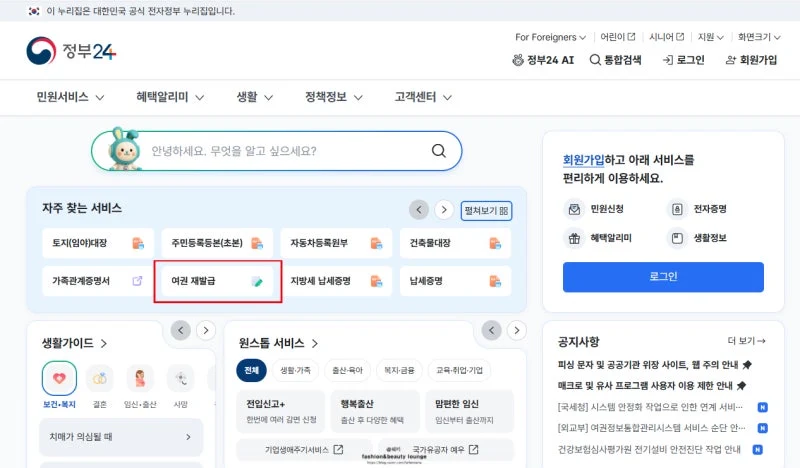Click the 생활정보 icon

point(677,238)
